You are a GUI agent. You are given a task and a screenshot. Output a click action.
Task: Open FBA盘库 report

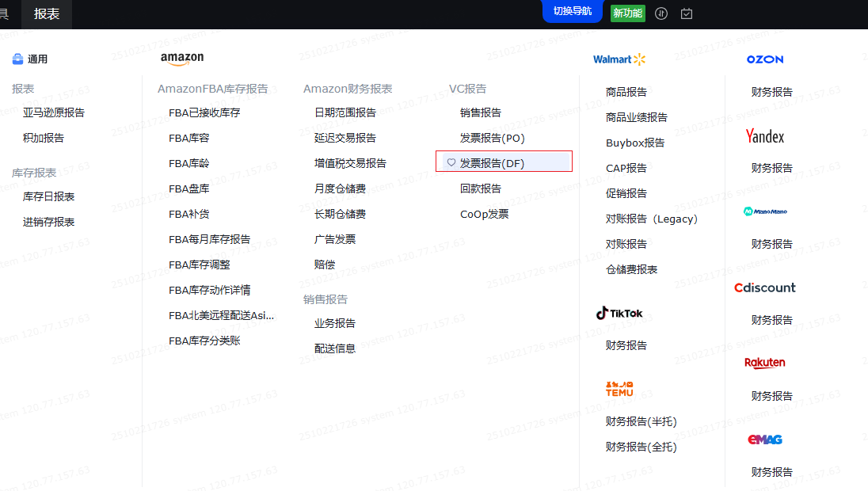[188, 188]
